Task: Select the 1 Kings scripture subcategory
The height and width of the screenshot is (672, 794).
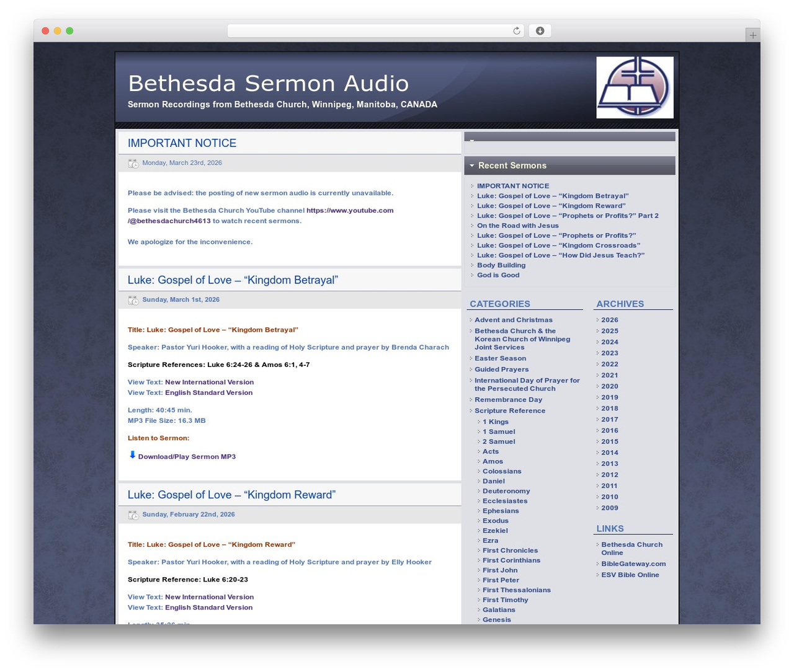Action: pyautogui.click(x=496, y=422)
